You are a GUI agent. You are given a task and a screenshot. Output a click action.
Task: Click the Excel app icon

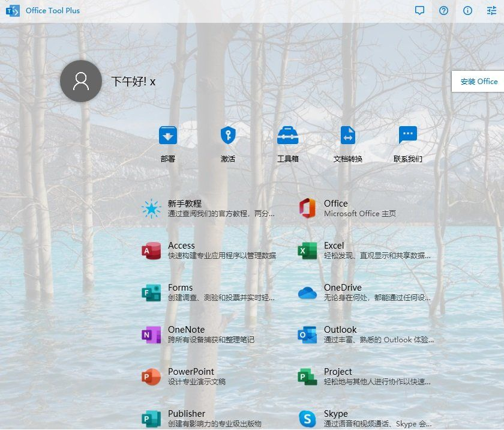tap(307, 250)
